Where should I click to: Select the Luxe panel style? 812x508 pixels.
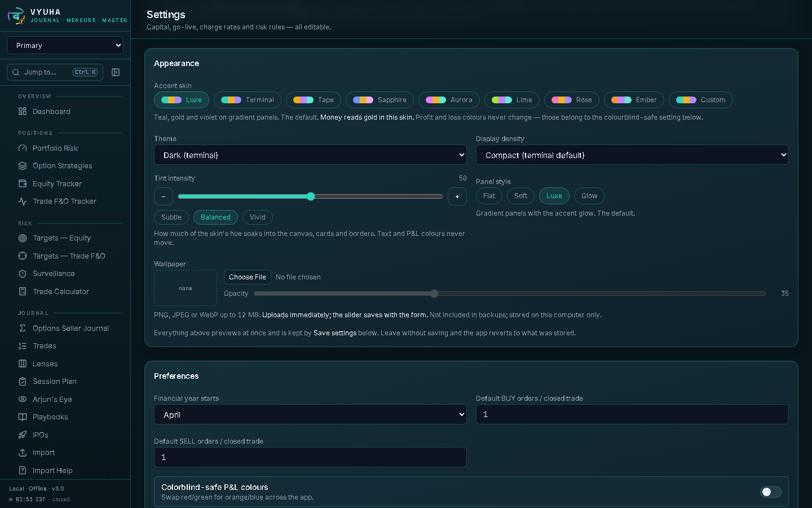tap(554, 196)
